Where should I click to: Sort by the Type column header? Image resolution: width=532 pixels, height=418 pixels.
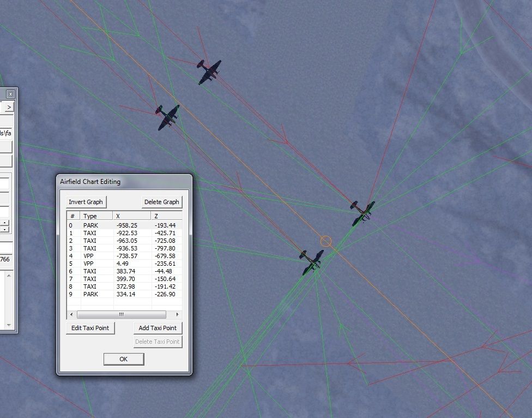click(96, 216)
